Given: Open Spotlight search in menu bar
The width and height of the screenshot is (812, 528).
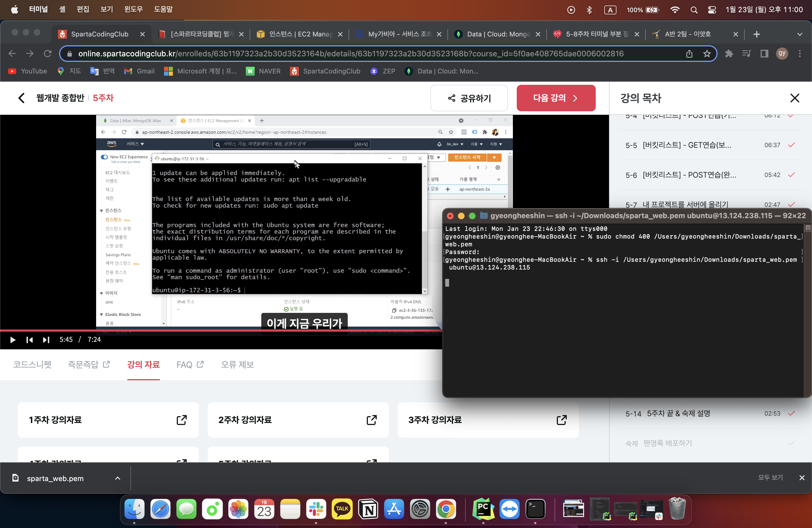Looking at the screenshot, I should pyautogui.click(x=694, y=10).
